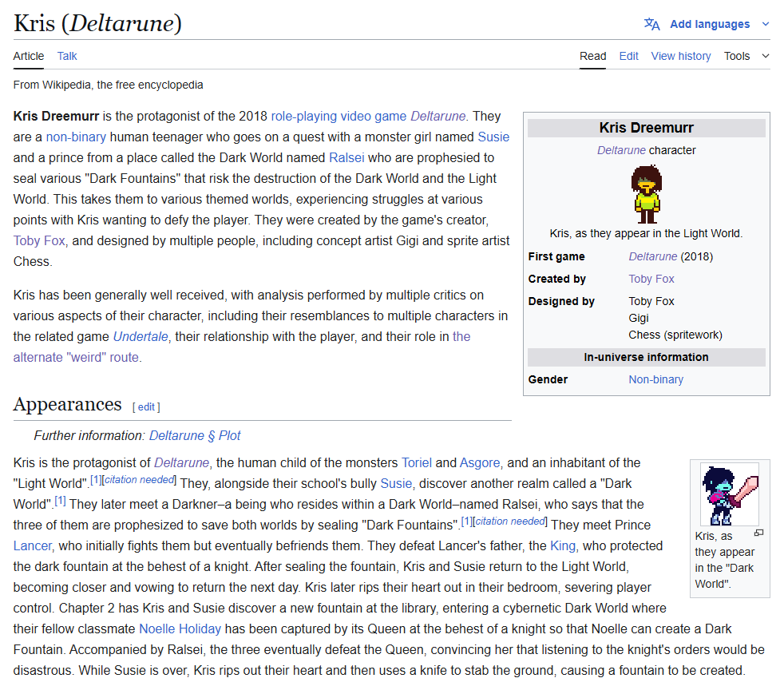Screen dimensions: 784x686
Task: Open the role-playing video game link
Action: [339, 116]
